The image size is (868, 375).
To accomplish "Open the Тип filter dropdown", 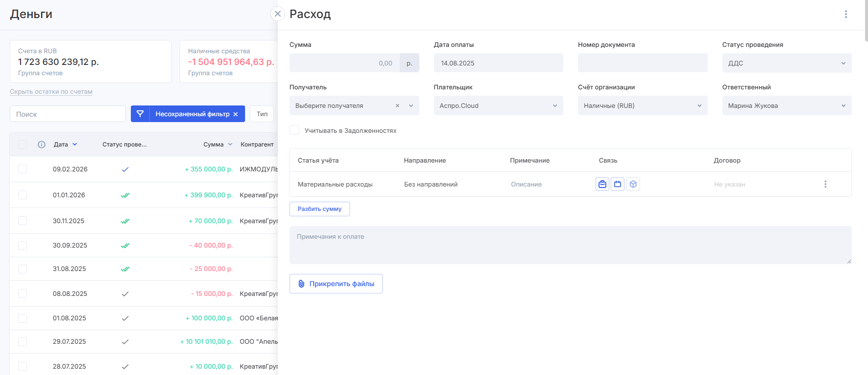I will (x=262, y=114).
